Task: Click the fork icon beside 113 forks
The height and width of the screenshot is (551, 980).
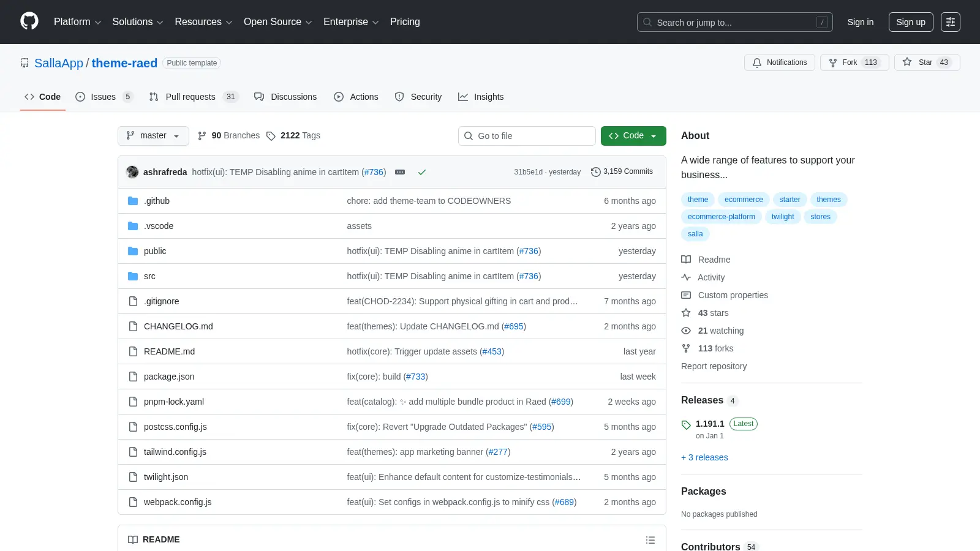Action: pyautogui.click(x=686, y=348)
